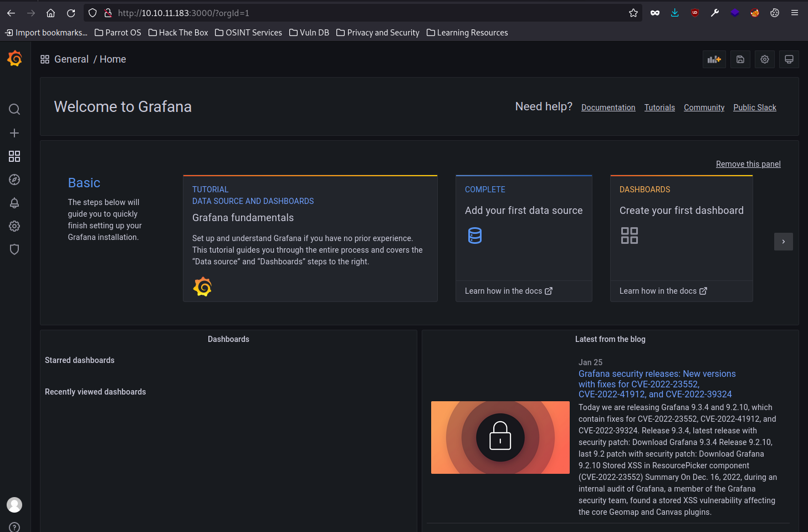Click the Add panel toolbar icon
Viewport: 808px width, 532px height.
tap(714, 59)
